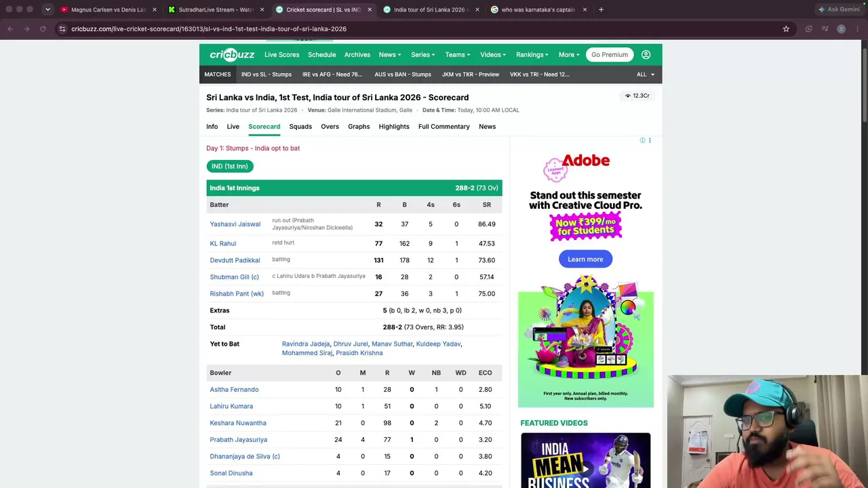868x488 pixels.
Task: Select the IND (1st Inn) innings pill
Action: click(230, 166)
